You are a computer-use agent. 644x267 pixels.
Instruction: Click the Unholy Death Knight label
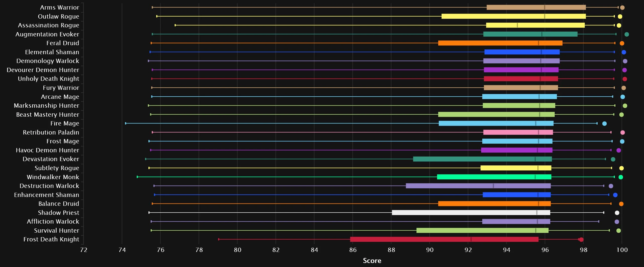(48, 79)
